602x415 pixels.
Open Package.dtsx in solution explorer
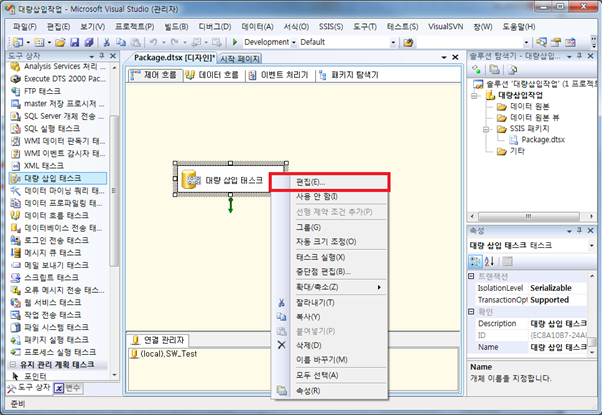[538, 140]
